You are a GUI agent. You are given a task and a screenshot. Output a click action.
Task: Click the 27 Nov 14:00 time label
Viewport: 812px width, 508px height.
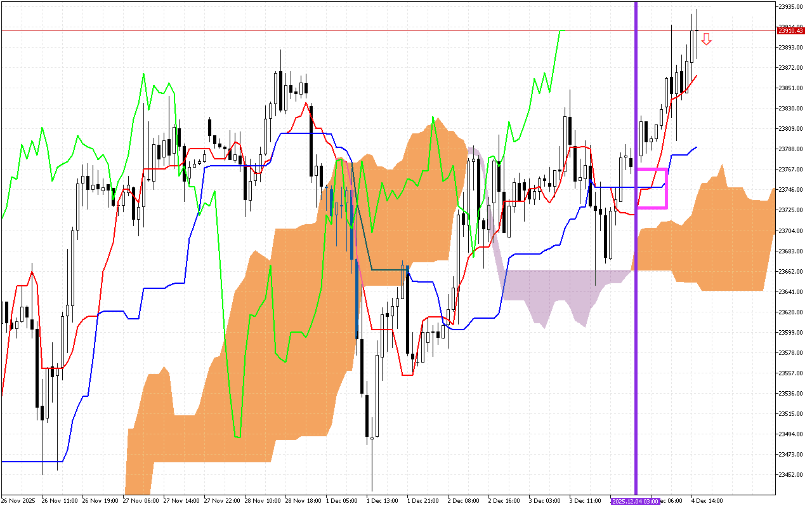pos(178,501)
